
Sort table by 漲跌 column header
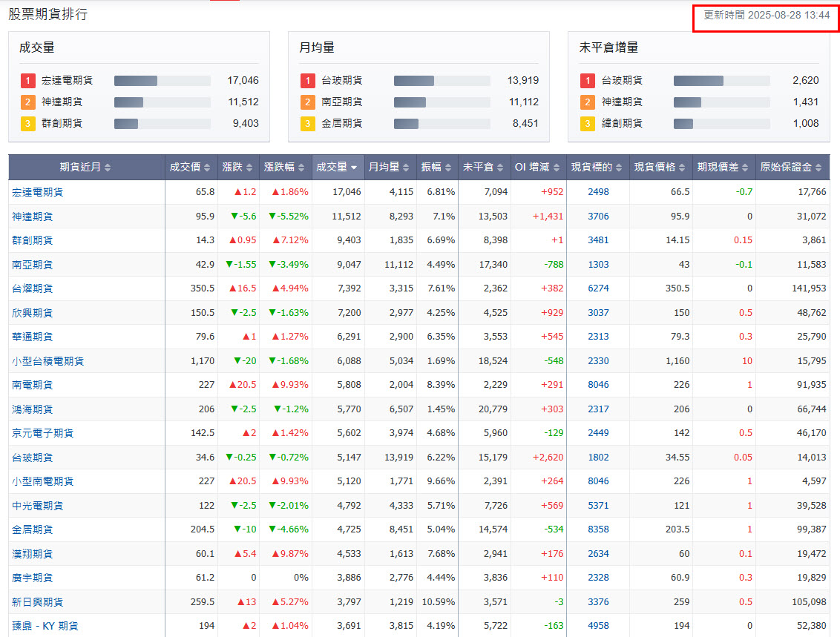[x=238, y=168]
